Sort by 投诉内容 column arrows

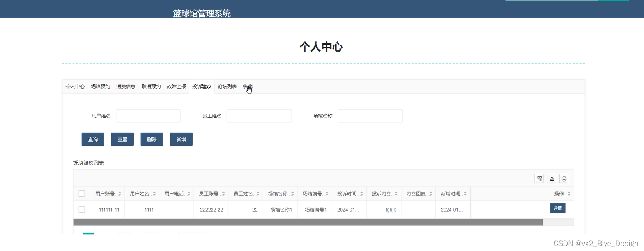point(396,194)
